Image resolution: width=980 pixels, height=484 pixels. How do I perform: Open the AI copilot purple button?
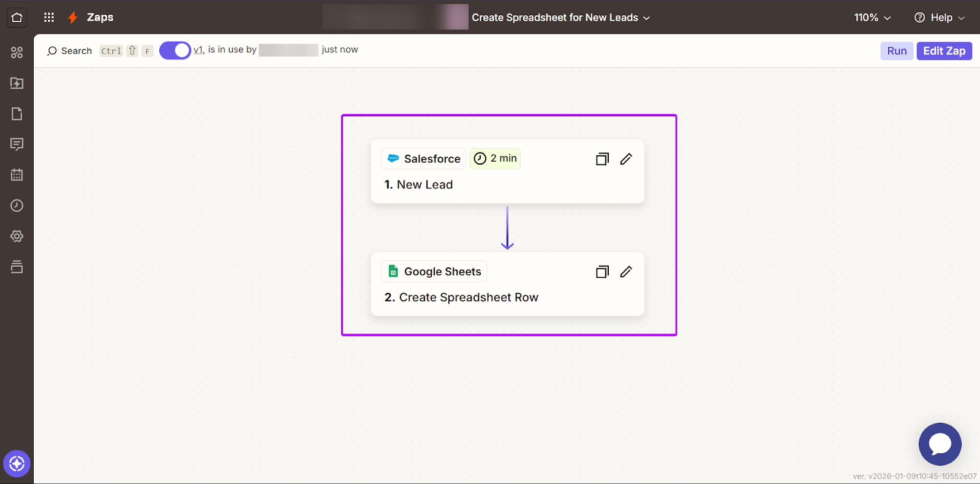[x=17, y=464]
